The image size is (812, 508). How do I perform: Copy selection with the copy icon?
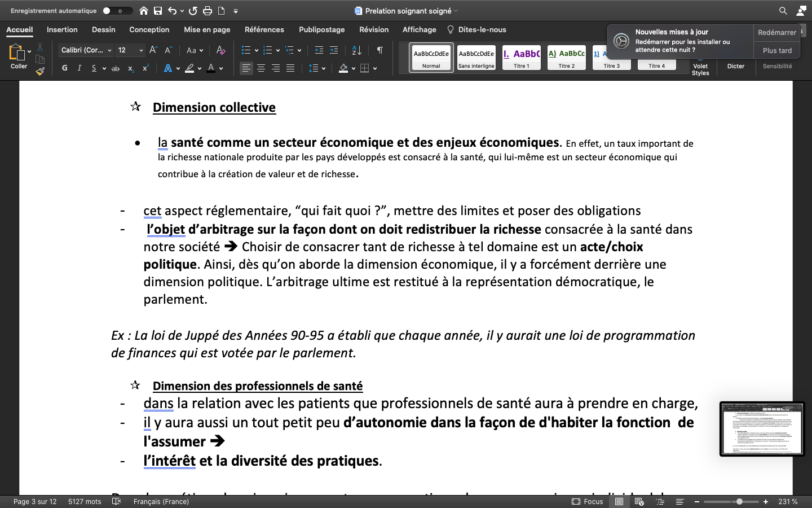pyautogui.click(x=39, y=59)
